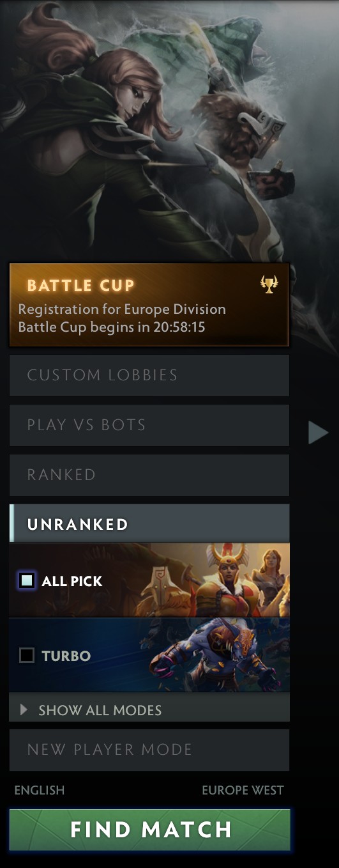Open the Play vs Bots option

pyautogui.click(x=149, y=425)
